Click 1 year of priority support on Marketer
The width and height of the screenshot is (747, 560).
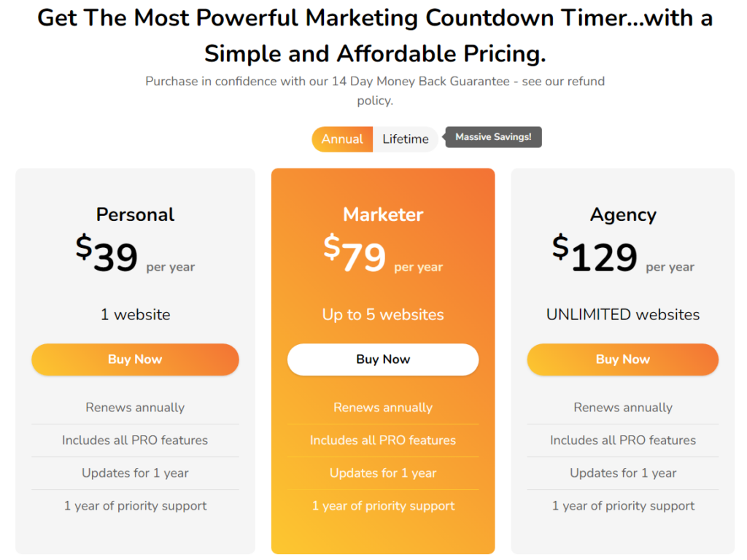point(383,505)
